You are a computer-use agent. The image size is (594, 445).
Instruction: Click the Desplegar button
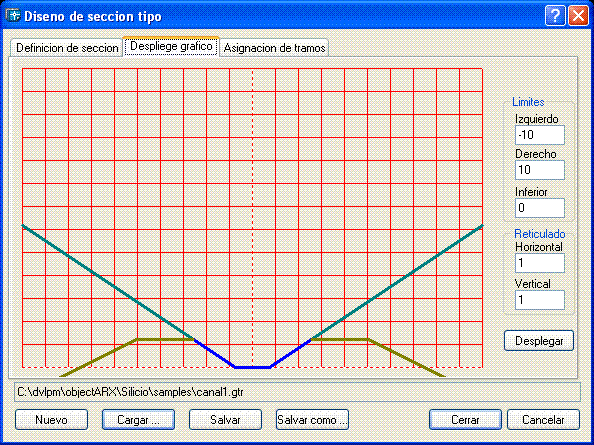coord(539,341)
